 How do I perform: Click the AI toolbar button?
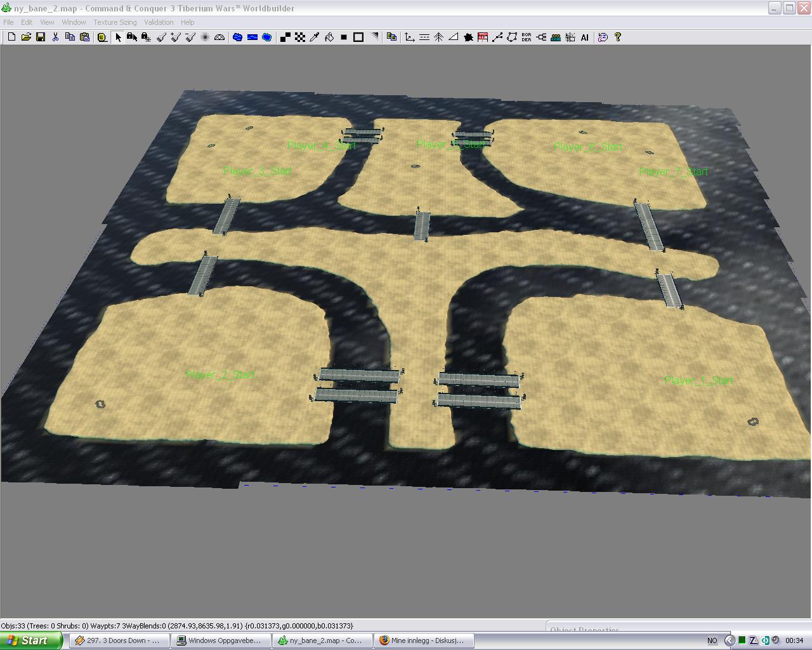(x=585, y=37)
